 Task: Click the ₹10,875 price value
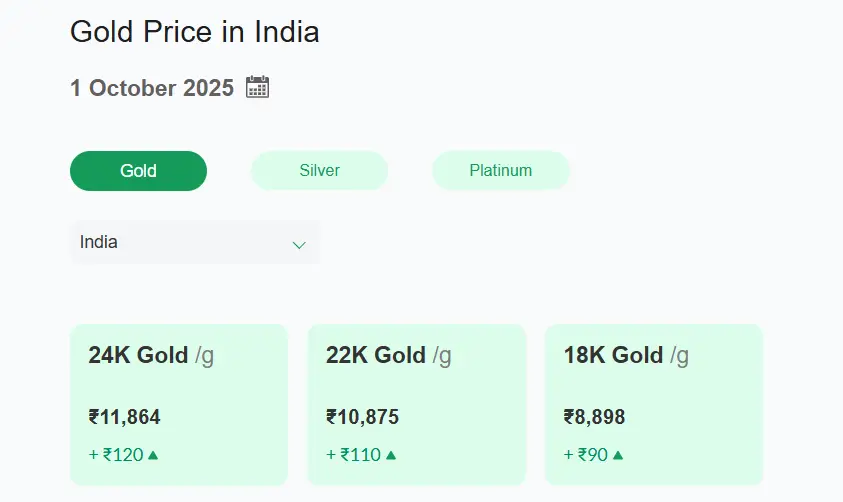point(362,417)
